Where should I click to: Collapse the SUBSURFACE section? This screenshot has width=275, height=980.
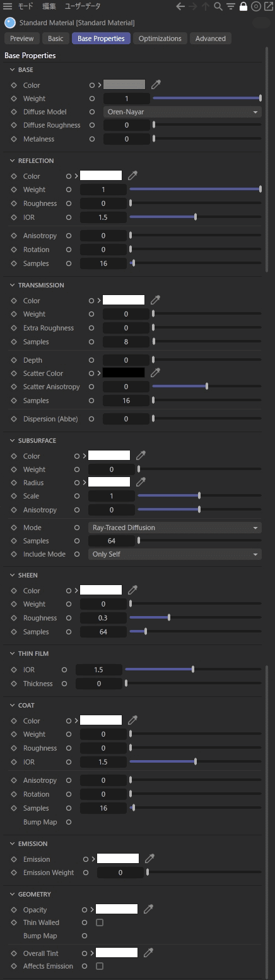pos(13,440)
